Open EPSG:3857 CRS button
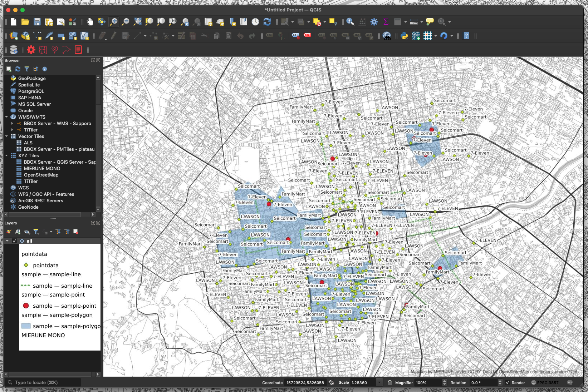This screenshot has width=588, height=392. (x=545, y=382)
